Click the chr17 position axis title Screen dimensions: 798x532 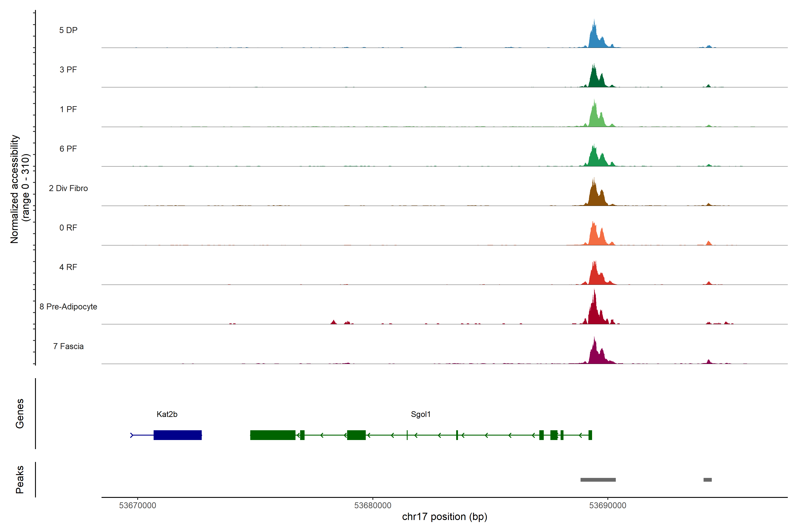point(444,517)
